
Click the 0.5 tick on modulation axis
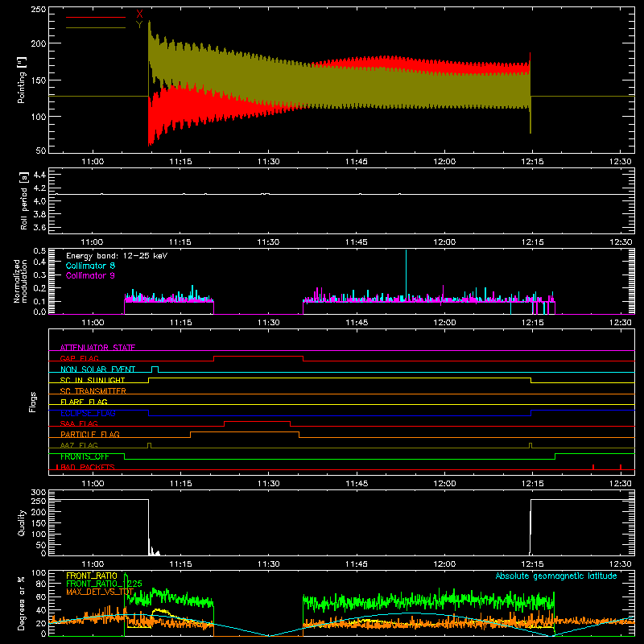39,251
